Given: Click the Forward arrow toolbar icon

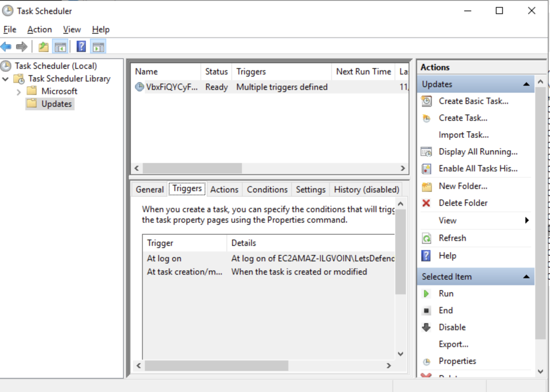Looking at the screenshot, I should (x=22, y=46).
